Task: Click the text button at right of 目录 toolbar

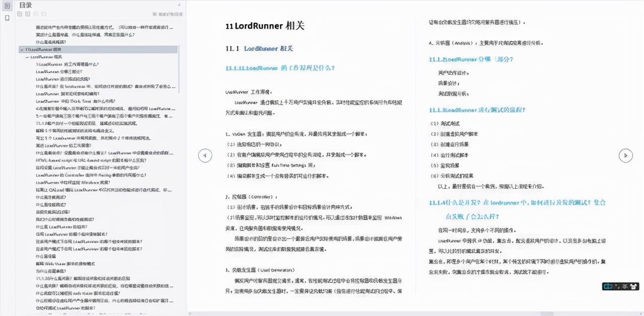Action: tap(168, 14)
